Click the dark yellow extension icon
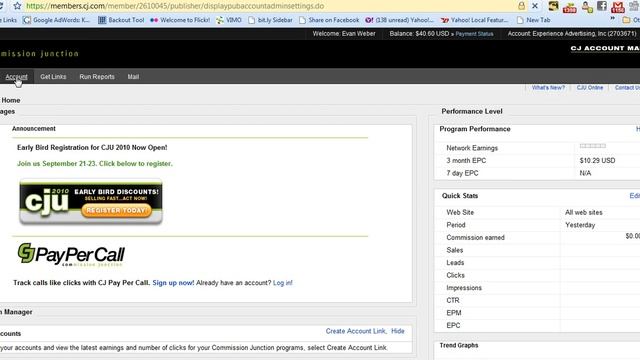 pyautogui.click(x=553, y=6)
